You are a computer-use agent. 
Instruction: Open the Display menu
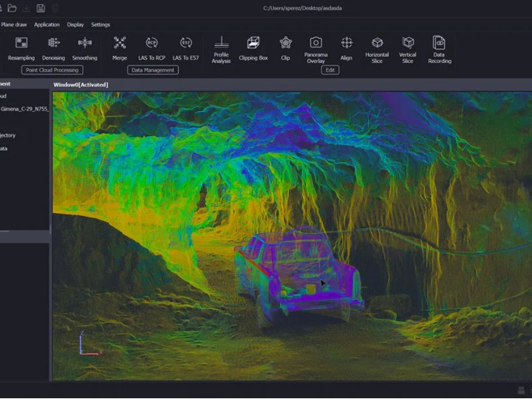click(75, 24)
